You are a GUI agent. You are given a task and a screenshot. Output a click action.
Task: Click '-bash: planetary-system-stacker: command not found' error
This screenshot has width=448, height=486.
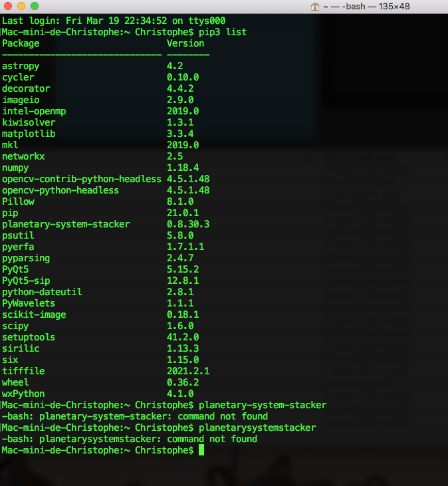(x=135, y=417)
